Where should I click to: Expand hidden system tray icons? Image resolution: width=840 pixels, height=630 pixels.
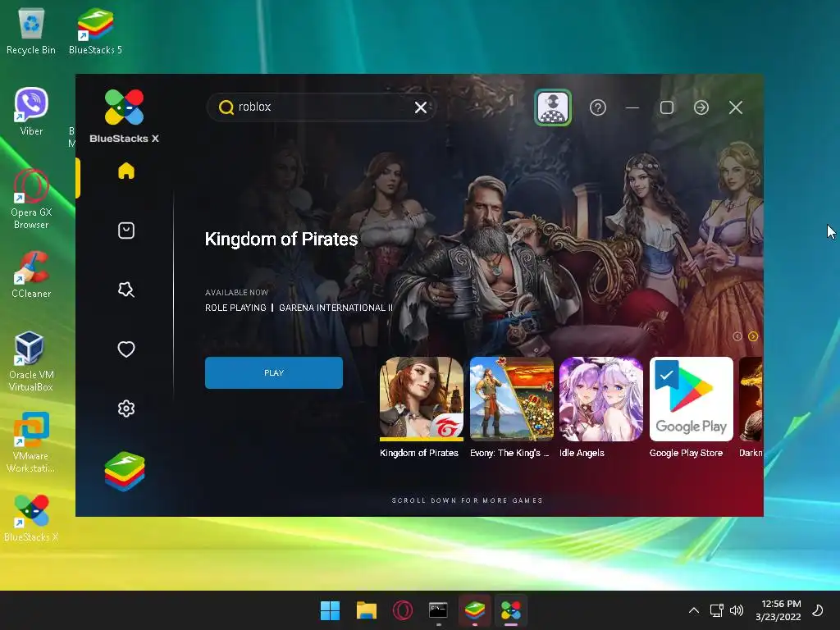tap(694, 610)
